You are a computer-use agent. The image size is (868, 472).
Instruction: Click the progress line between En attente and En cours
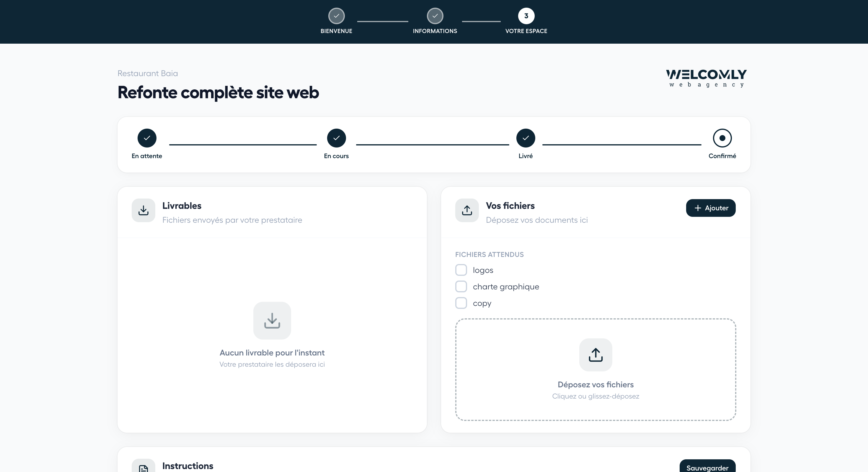[243, 145]
